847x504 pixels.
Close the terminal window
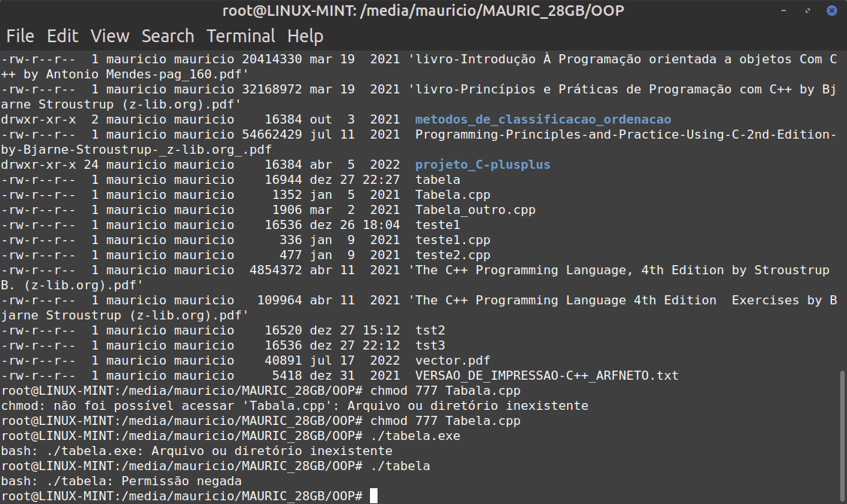(x=832, y=11)
